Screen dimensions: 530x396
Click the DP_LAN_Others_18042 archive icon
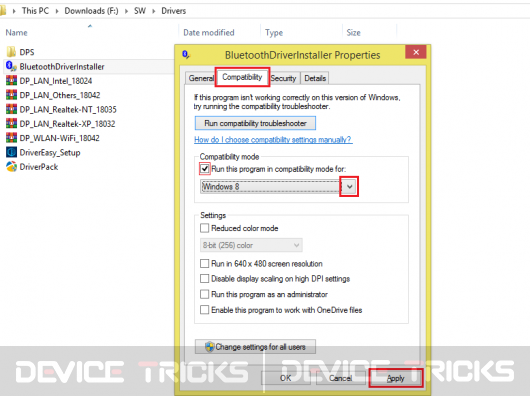pyautogui.click(x=11, y=95)
